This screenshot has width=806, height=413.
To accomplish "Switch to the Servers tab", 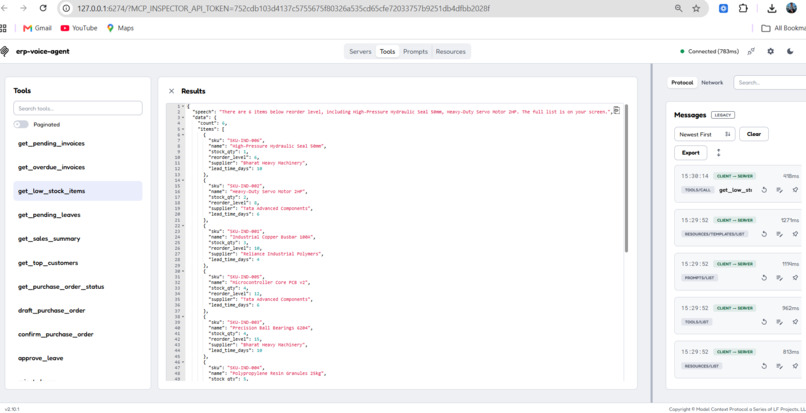I will (360, 51).
